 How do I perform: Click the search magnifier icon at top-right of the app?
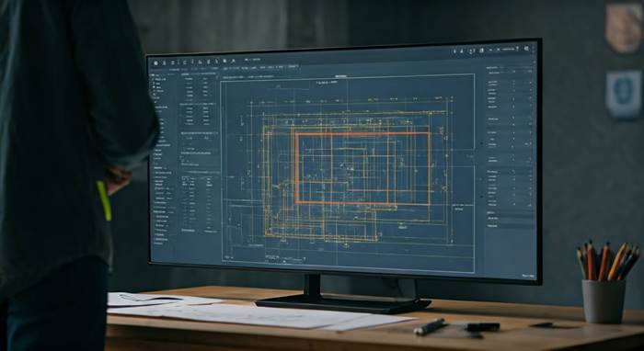(526, 49)
